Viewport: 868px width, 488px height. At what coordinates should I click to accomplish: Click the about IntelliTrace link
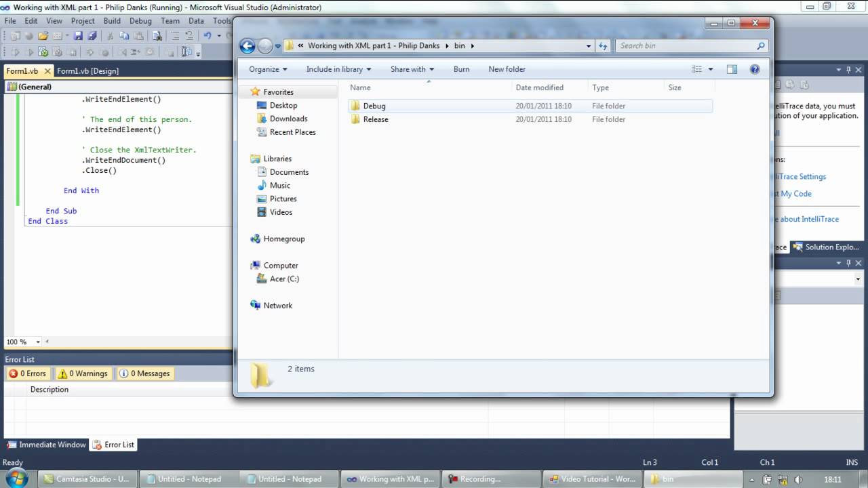point(807,220)
